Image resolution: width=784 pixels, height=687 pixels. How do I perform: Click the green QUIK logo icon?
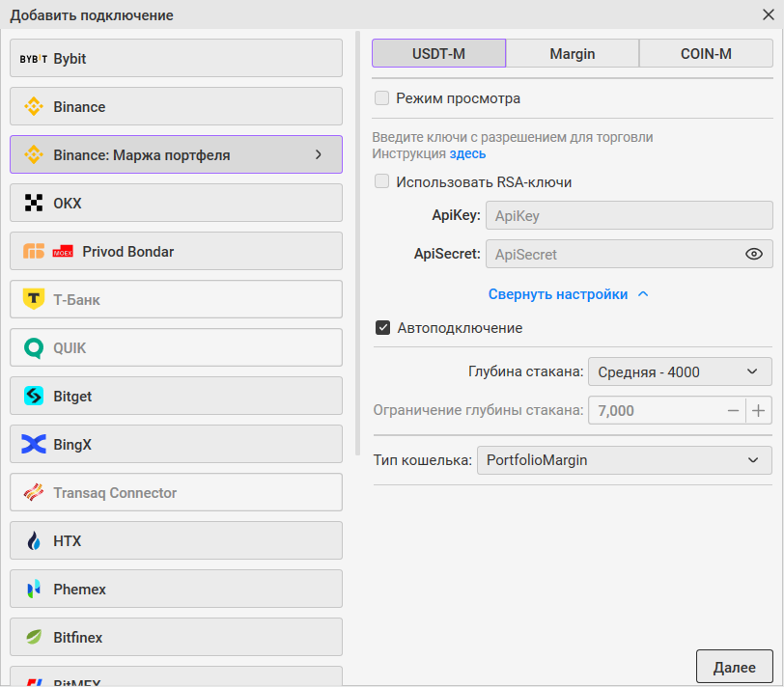(x=34, y=347)
